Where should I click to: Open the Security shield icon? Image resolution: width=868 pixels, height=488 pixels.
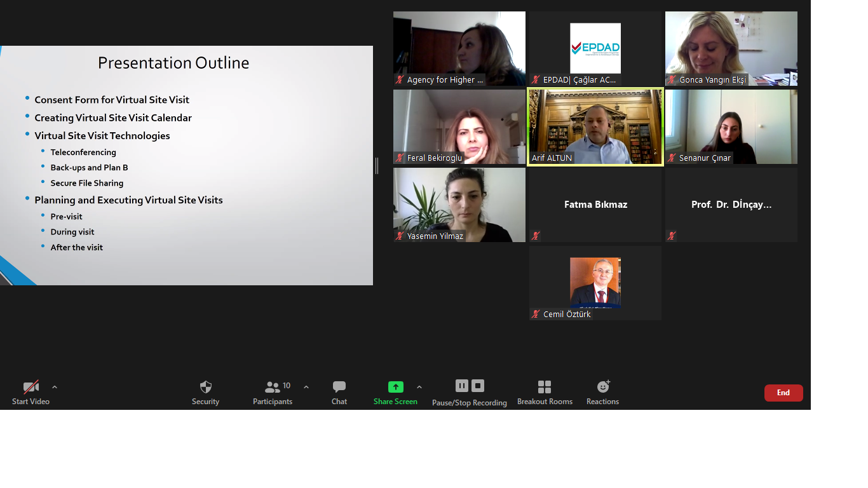pyautogui.click(x=205, y=387)
